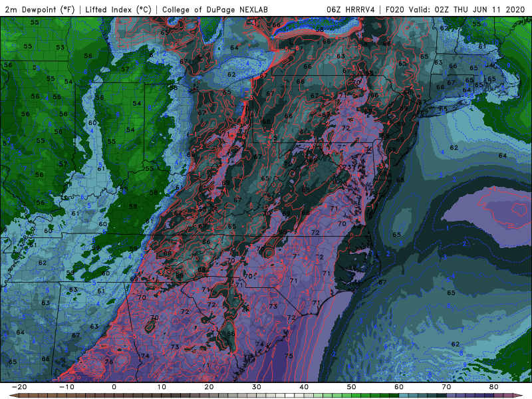Click the "75" dewpoint value off the coast
Viewport: 532px width, 399px height.
(289, 356)
